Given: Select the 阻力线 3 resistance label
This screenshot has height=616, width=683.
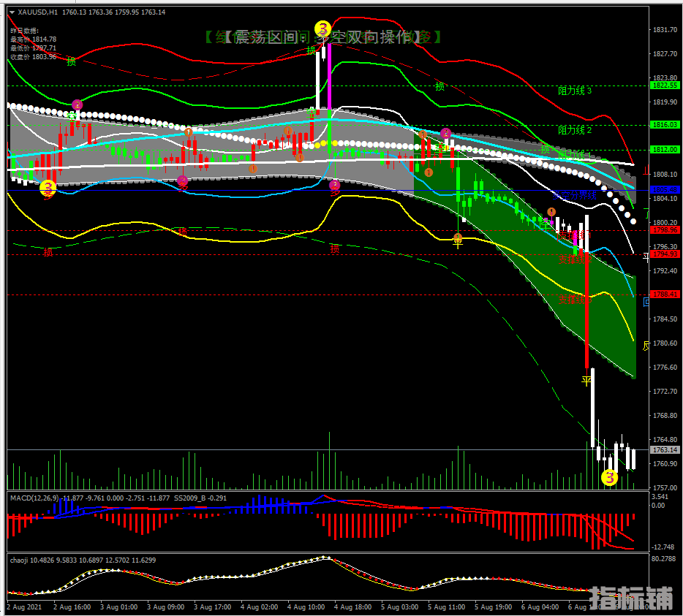Looking at the screenshot, I should (575, 91).
